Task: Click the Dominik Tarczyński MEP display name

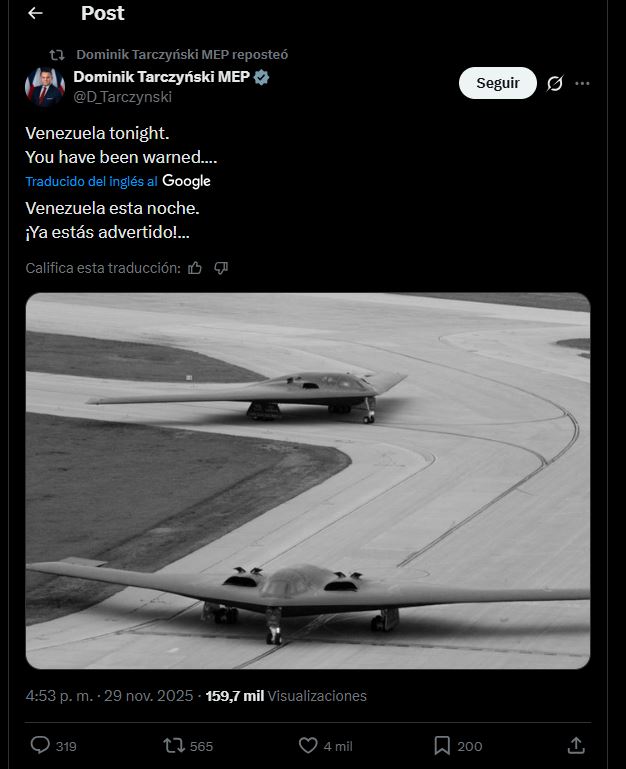Action: 161,77
